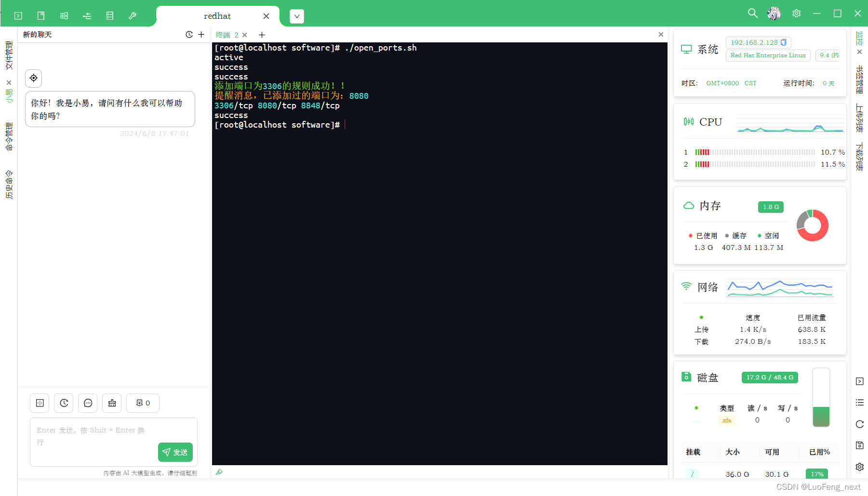Open the 文件管理 side tab
Screen dimensions: 868x496
pos(9,55)
